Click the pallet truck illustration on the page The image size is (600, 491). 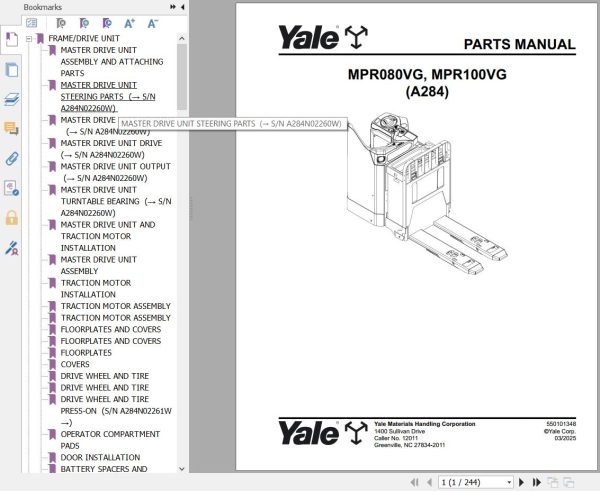427,193
